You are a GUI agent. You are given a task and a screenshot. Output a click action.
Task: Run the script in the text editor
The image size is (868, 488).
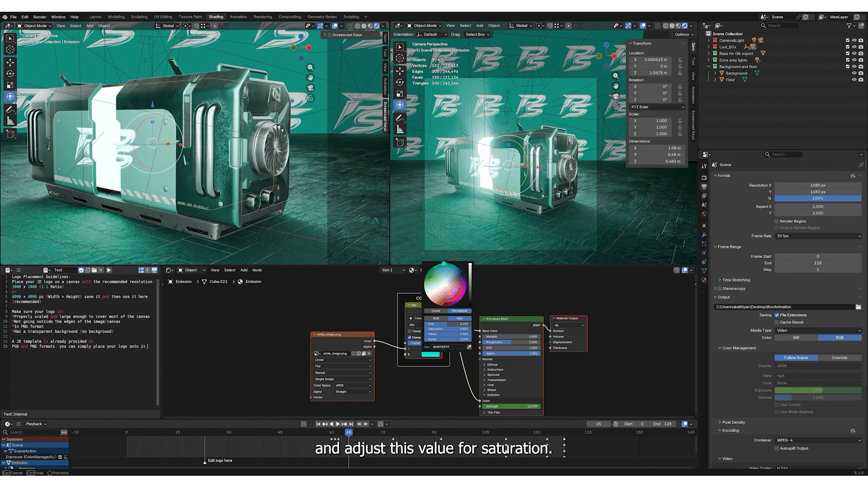109,270
